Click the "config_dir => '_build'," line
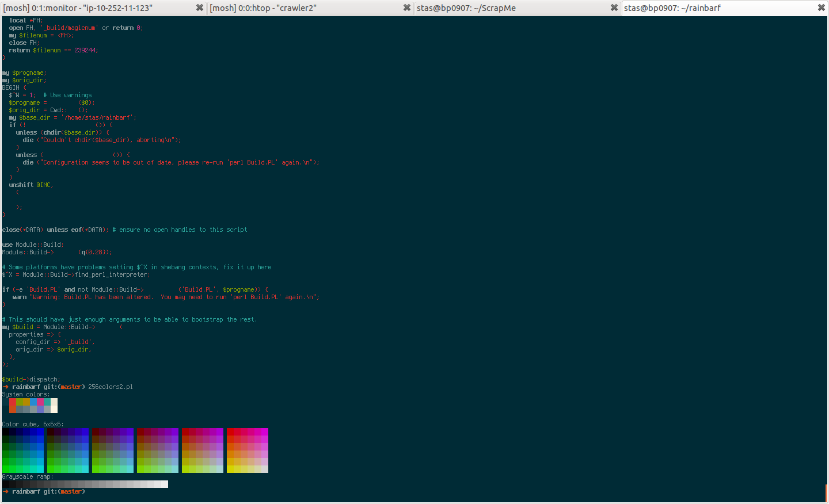Viewport: 829px width, 504px height. [55, 342]
